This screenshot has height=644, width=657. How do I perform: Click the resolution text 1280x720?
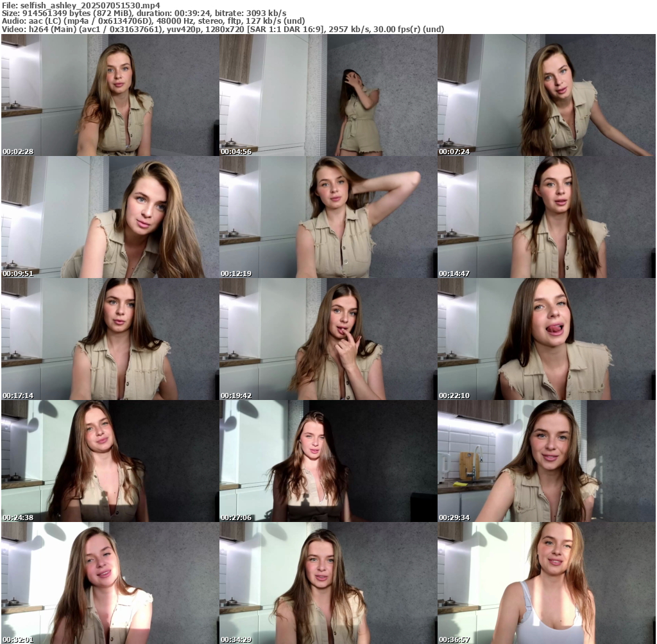(x=225, y=29)
